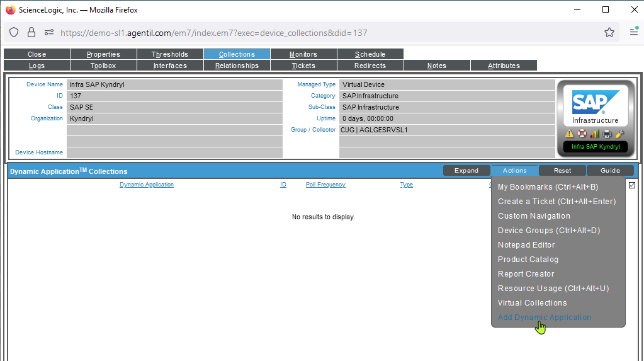This screenshot has height=361, width=644.
Task: Open tickets via the lifebuoy icon
Action: pyautogui.click(x=582, y=134)
